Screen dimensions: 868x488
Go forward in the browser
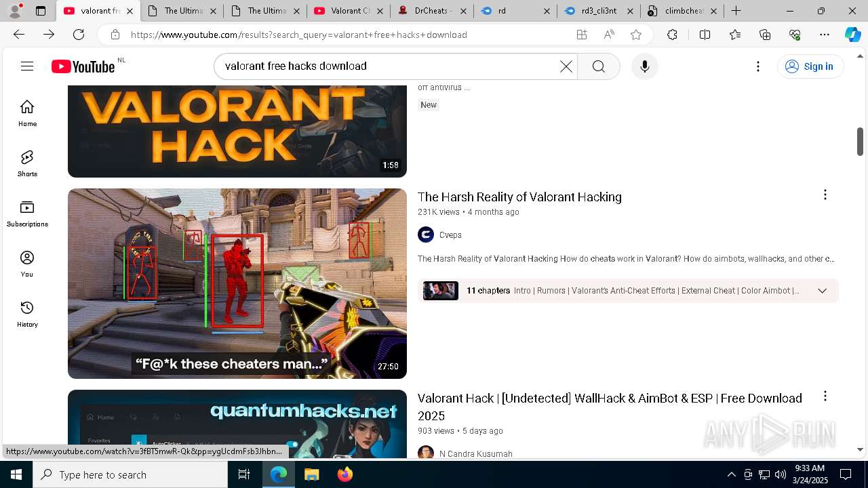[49, 35]
